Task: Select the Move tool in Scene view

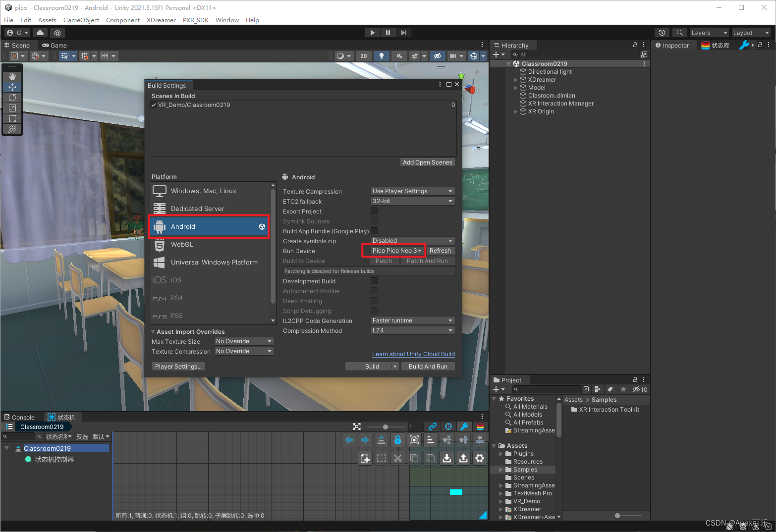Action: (12, 87)
